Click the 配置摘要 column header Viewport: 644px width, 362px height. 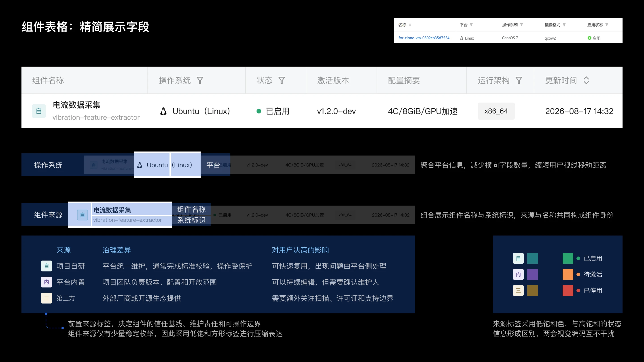(x=404, y=80)
